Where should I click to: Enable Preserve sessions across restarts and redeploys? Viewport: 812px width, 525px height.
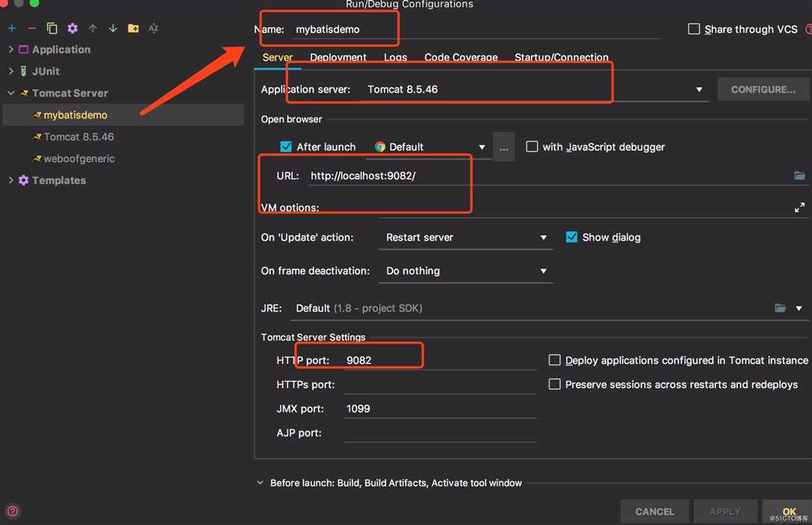[554, 385]
